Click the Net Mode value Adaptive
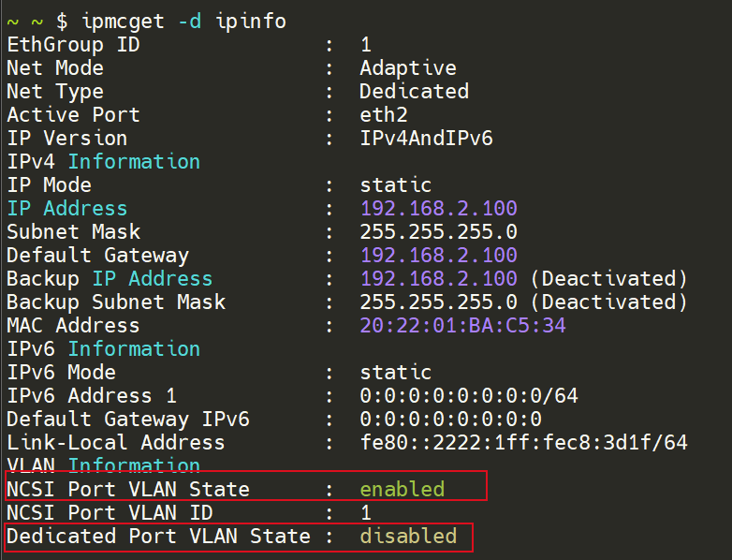This screenshot has height=560, width=732. (407, 67)
